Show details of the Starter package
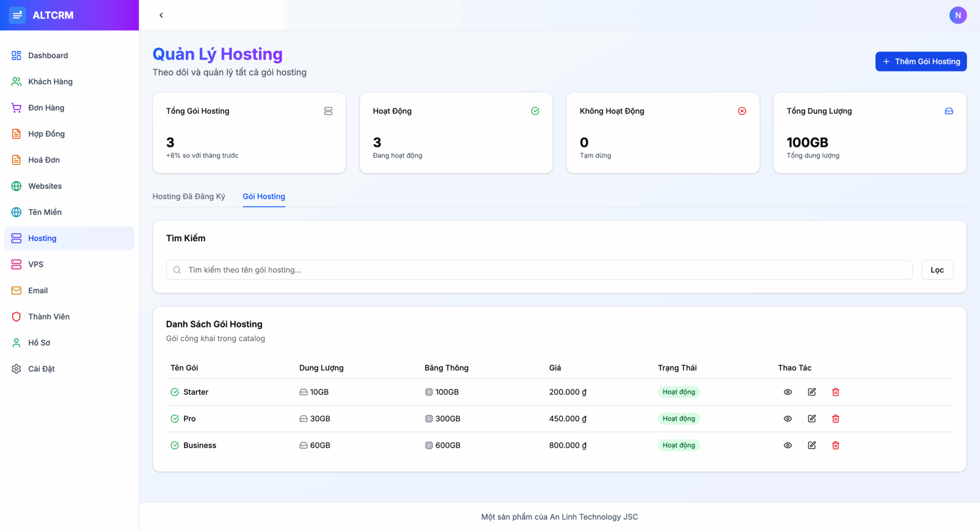Image resolution: width=980 pixels, height=531 pixels. (788, 392)
